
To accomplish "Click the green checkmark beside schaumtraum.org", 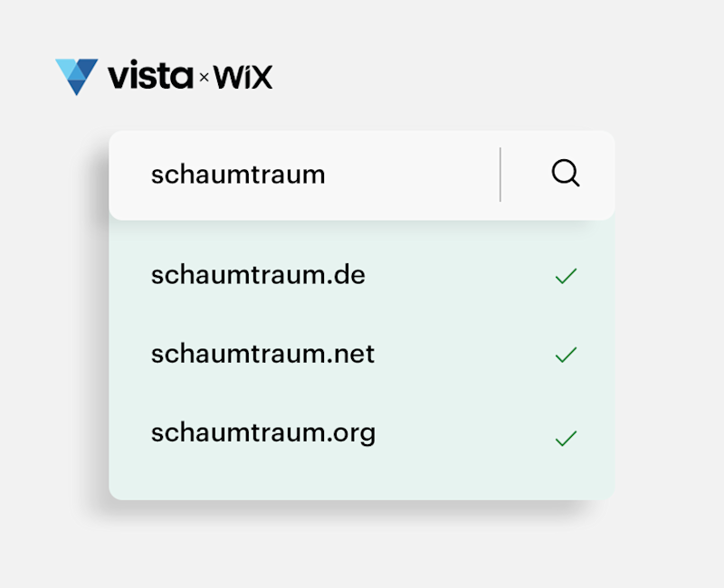I will coord(566,439).
